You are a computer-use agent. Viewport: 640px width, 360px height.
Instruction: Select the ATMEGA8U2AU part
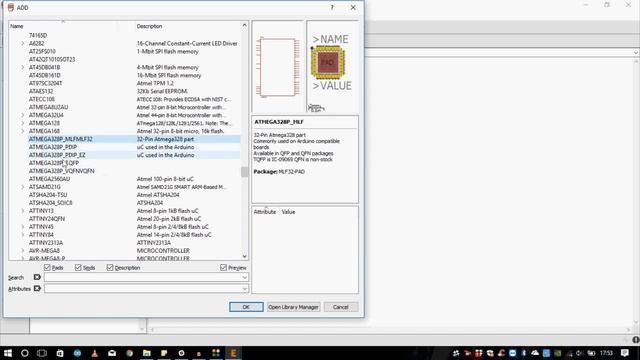coord(48,107)
